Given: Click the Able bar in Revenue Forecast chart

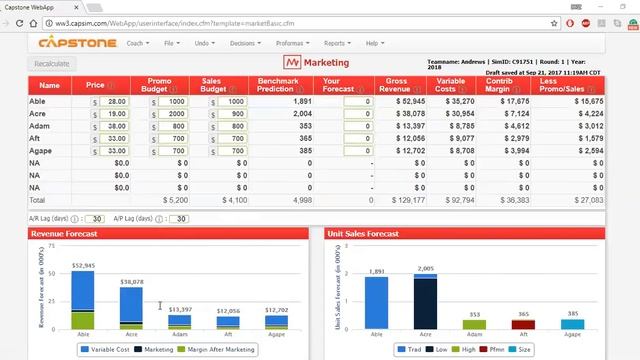Looking at the screenshot, I should pos(83,300).
